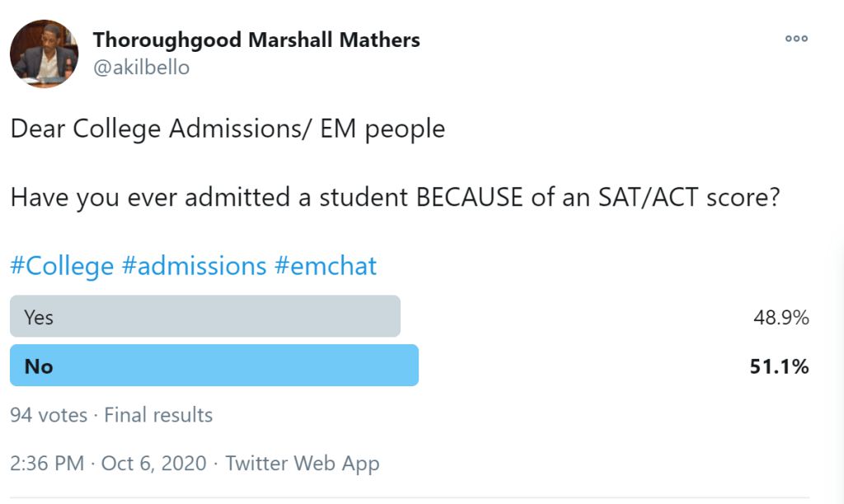Viewport: 844px width, 504px height.
Task: Click the Final results label
Action: point(158,415)
